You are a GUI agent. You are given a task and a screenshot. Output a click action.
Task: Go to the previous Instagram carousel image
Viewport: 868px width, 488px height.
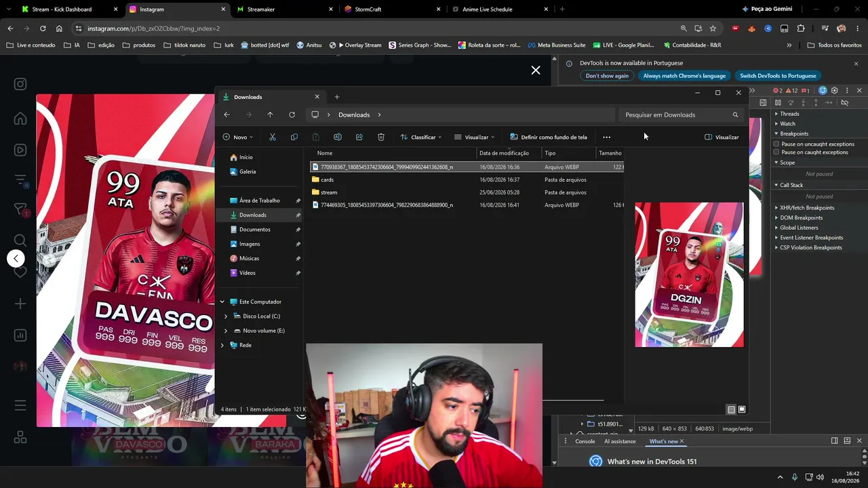(16, 258)
